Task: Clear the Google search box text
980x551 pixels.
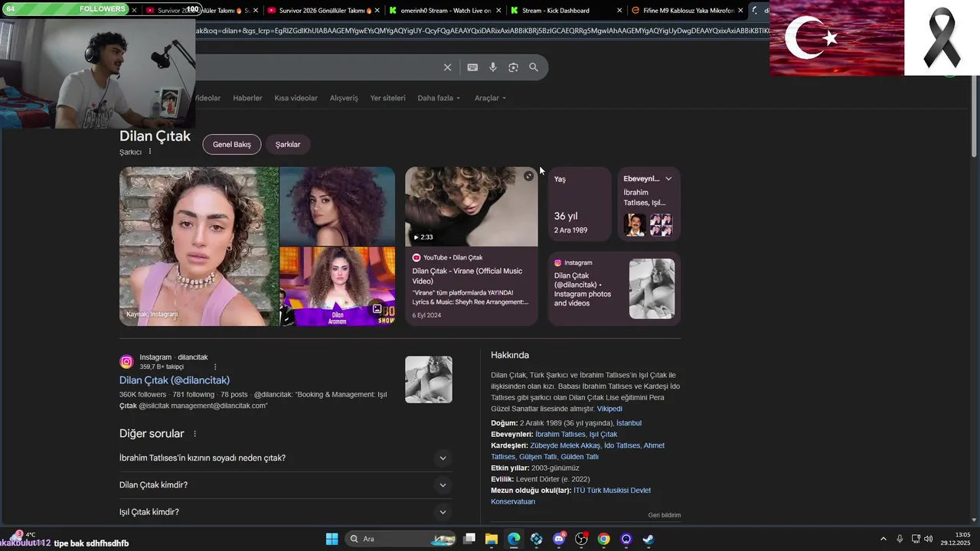Action: click(x=448, y=67)
